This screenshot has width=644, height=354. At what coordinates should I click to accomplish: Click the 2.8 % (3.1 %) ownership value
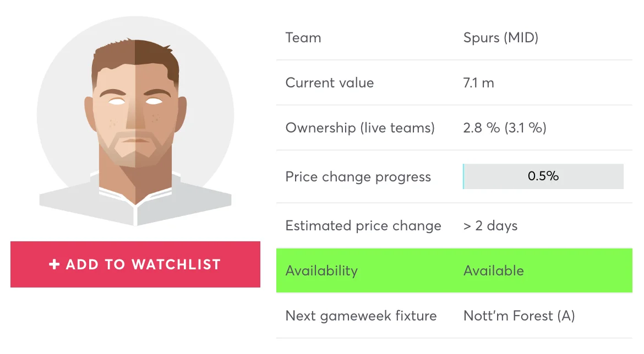click(x=505, y=128)
